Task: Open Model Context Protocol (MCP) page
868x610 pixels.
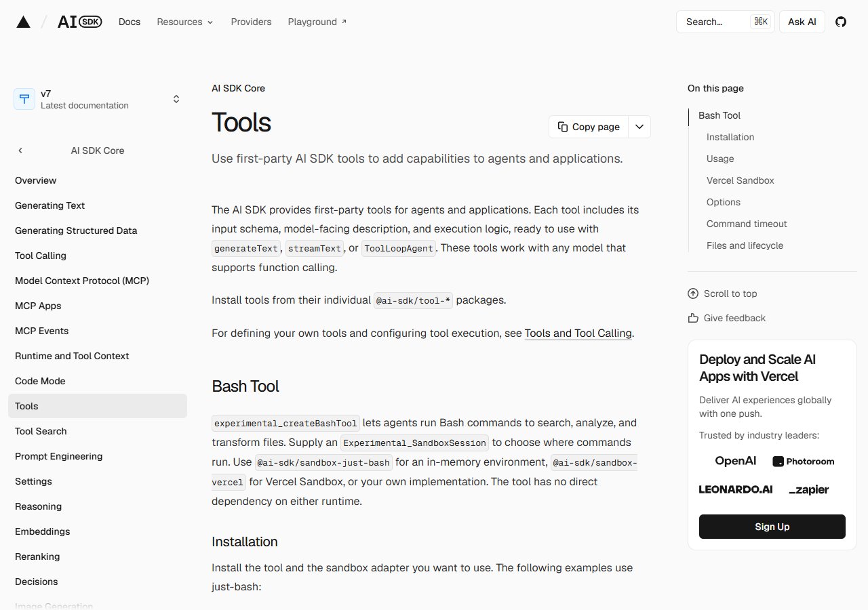Action: tap(98, 281)
